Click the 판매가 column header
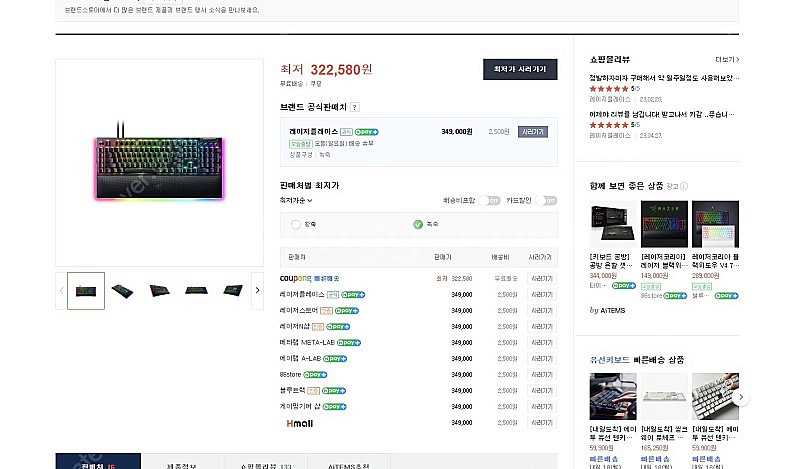Viewport: 800px width, 469px height. 442,257
